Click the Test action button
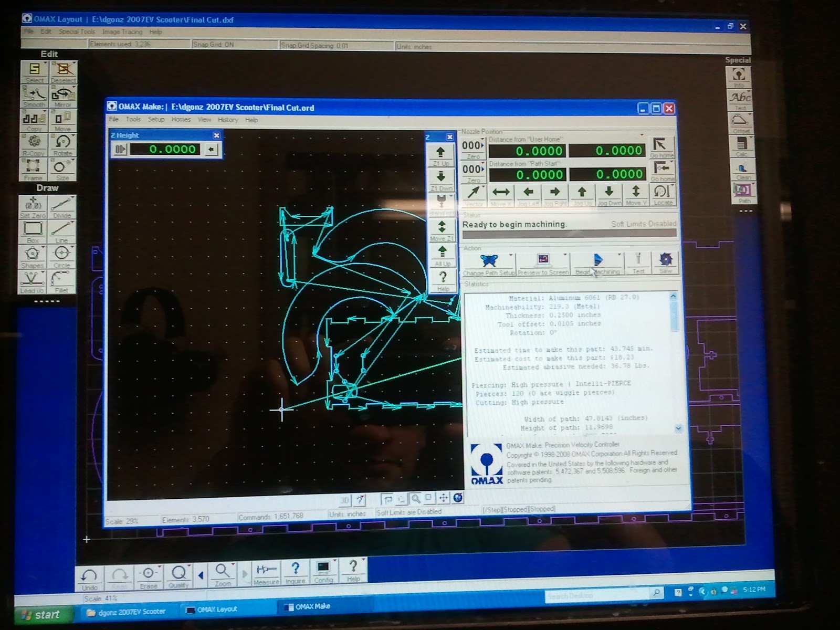840x630 pixels. coord(638,264)
